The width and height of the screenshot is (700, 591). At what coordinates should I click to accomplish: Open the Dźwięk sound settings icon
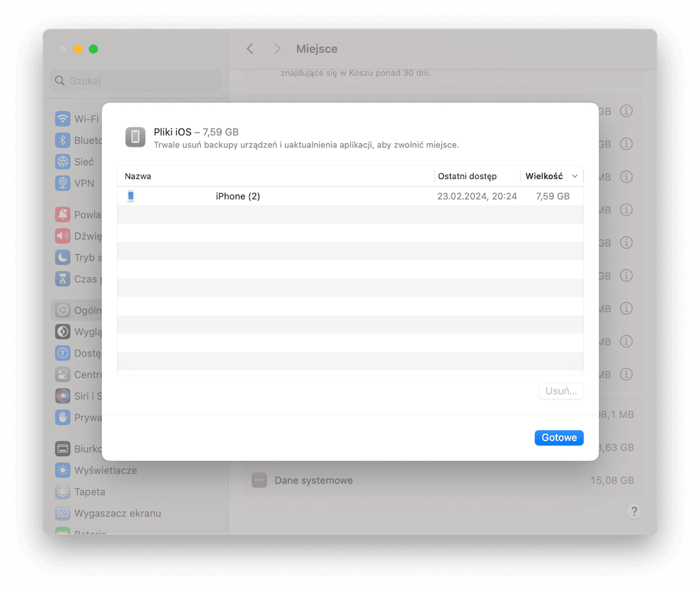(x=63, y=236)
